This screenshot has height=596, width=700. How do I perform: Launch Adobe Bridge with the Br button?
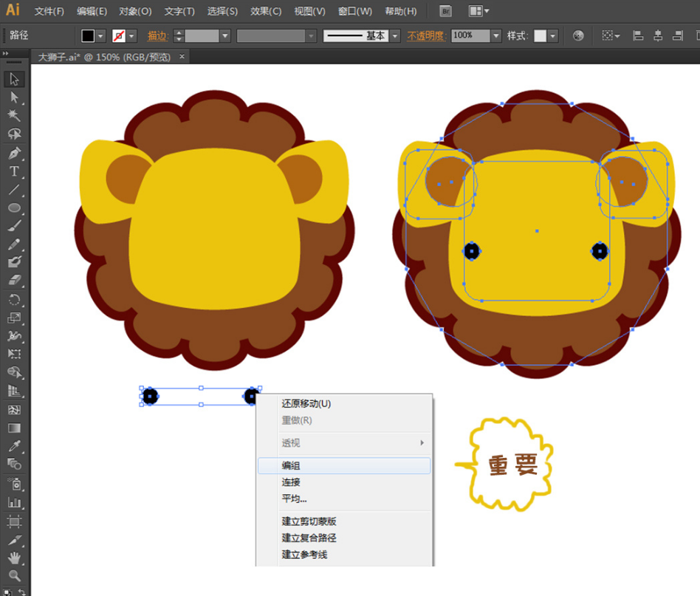click(x=445, y=11)
